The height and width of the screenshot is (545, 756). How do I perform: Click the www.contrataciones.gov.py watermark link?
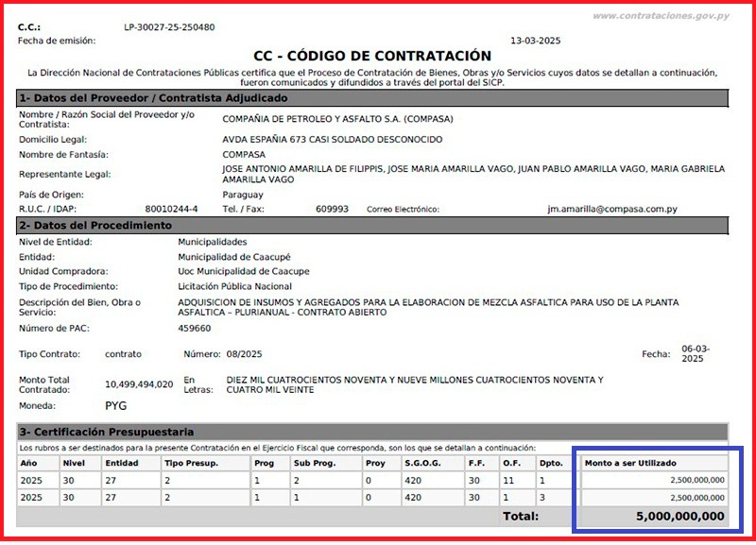(x=661, y=16)
